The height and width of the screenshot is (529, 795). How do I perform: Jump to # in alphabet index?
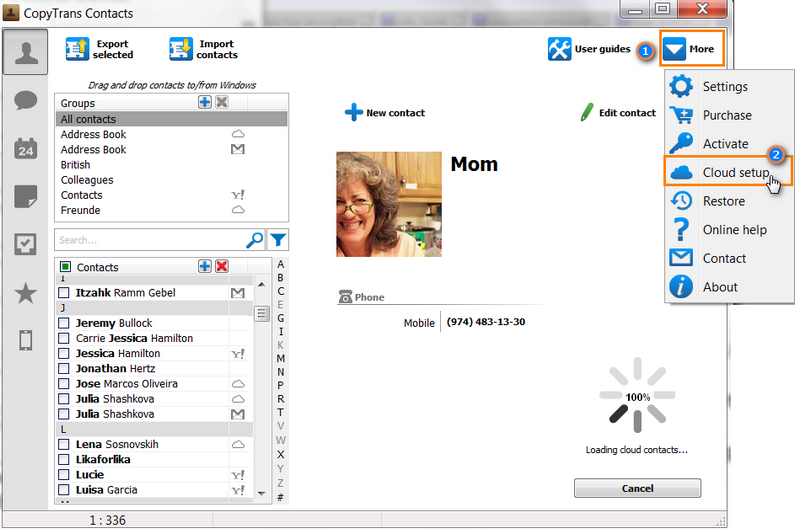coord(280,497)
